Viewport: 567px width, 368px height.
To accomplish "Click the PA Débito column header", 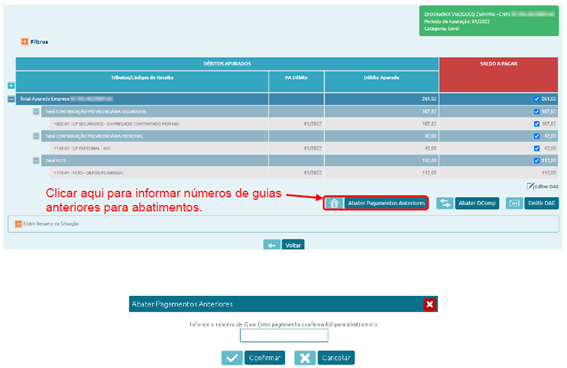I will click(296, 81).
